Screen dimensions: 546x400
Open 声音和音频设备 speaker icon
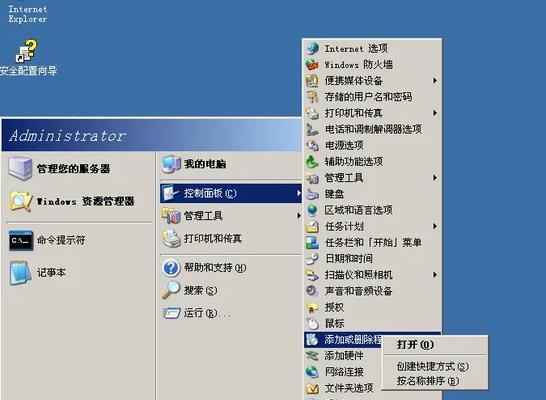click(312, 291)
